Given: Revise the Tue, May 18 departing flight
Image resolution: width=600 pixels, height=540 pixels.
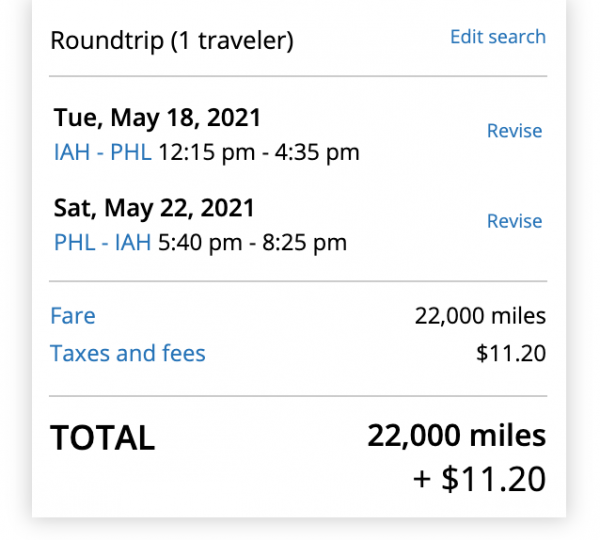Looking at the screenshot, I should point(514,131).
